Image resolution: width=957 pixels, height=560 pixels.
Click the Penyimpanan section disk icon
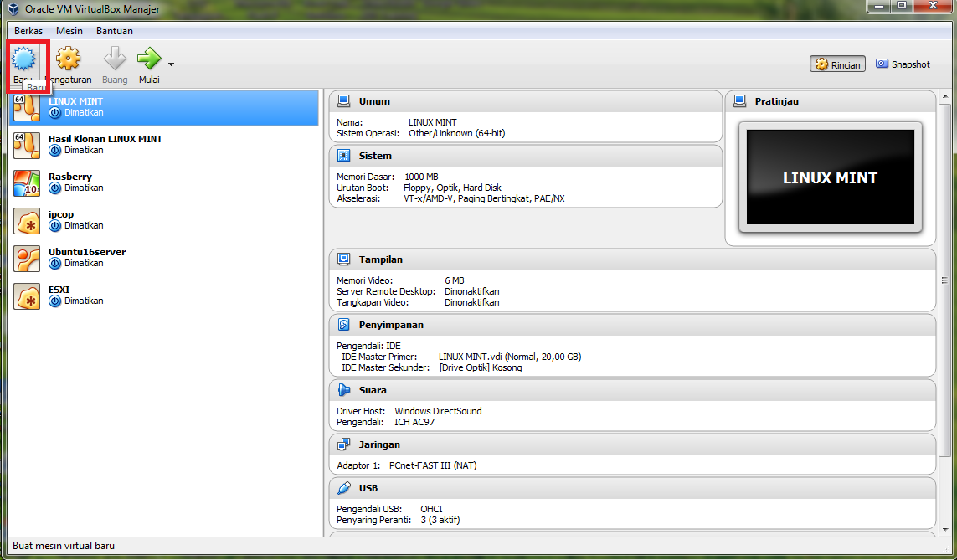click(343, 325)
